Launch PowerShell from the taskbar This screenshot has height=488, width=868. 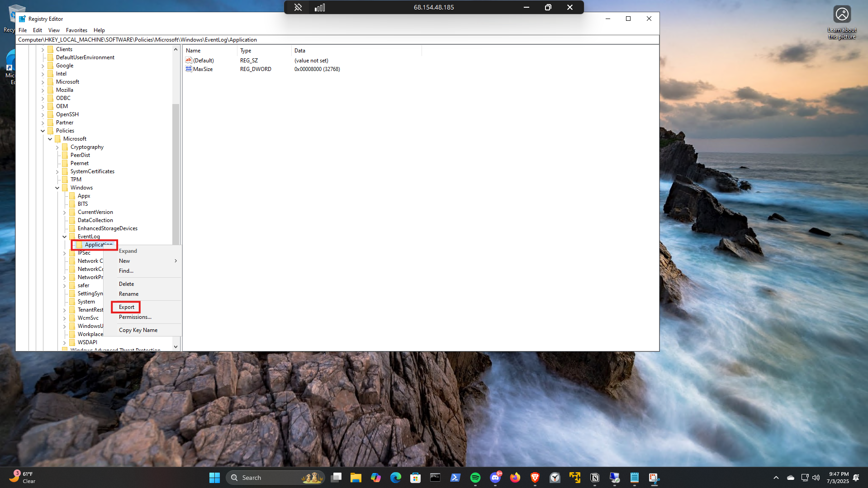coord(455,478)
